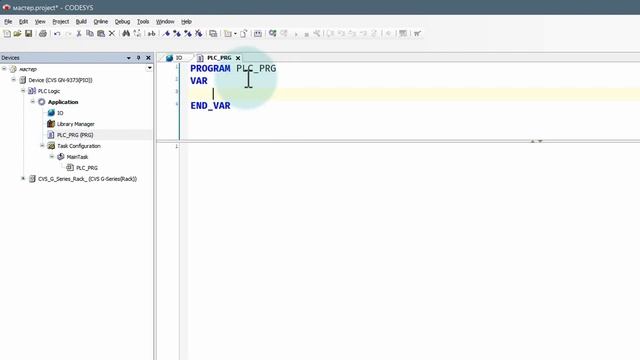640x360 pixels.
Task: Toggle a bookmark with the first flag icon
Action: 166,33
